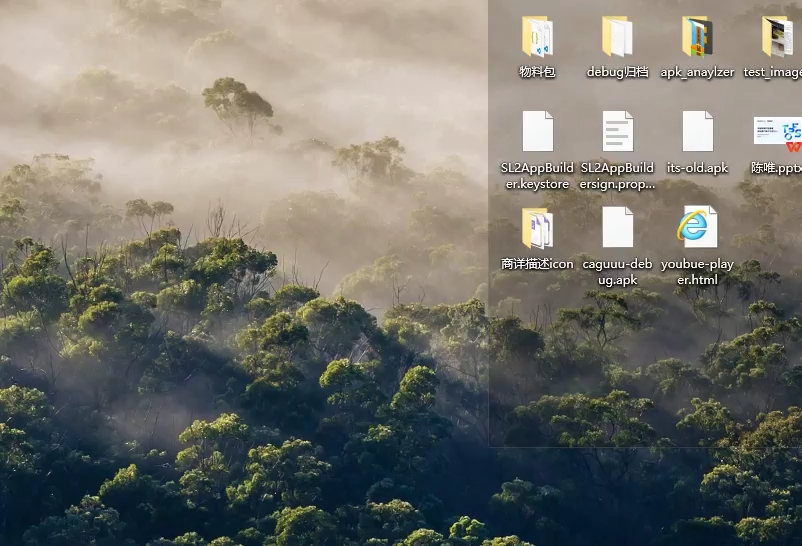The width and height of the screenshot is (802, 546).
Task: Click the 'debug归档' filename label
Action: pyautogui.click(x=617, y=72)
